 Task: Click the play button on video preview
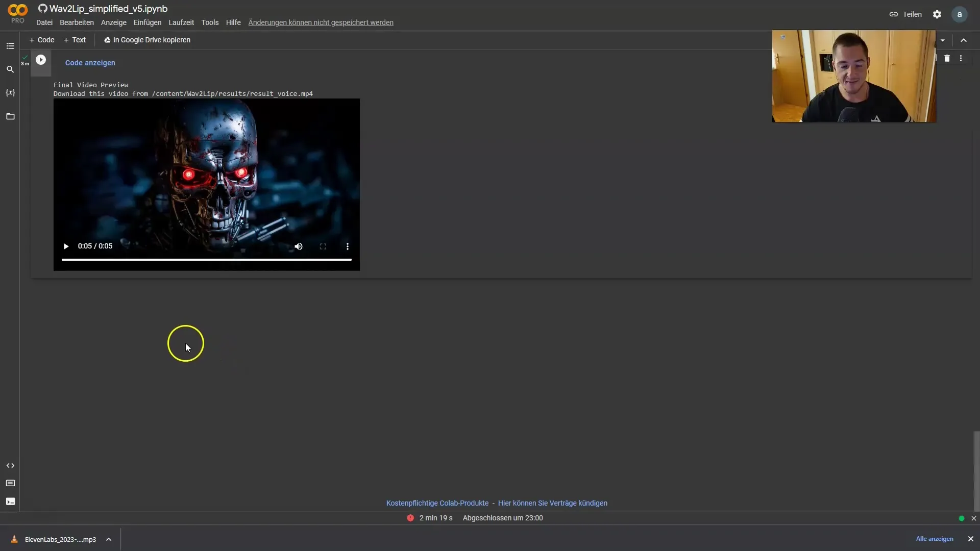(66, 245)
